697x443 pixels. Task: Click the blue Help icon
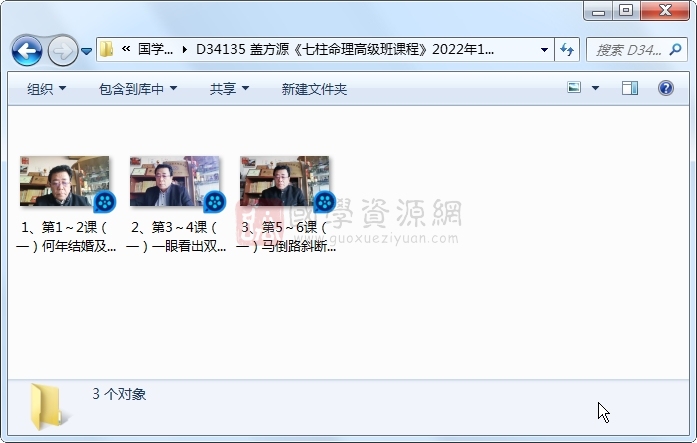tap(665, 88)
